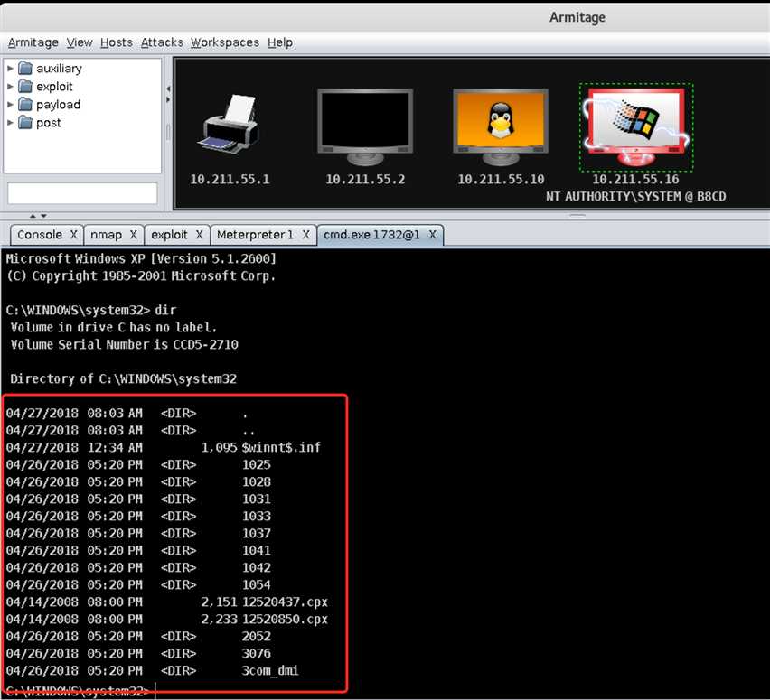This screenshot has width=770, height=700.
Task: Click the C:\WINDOWS\system32> dir command line
Action: (x=91, y=310)
